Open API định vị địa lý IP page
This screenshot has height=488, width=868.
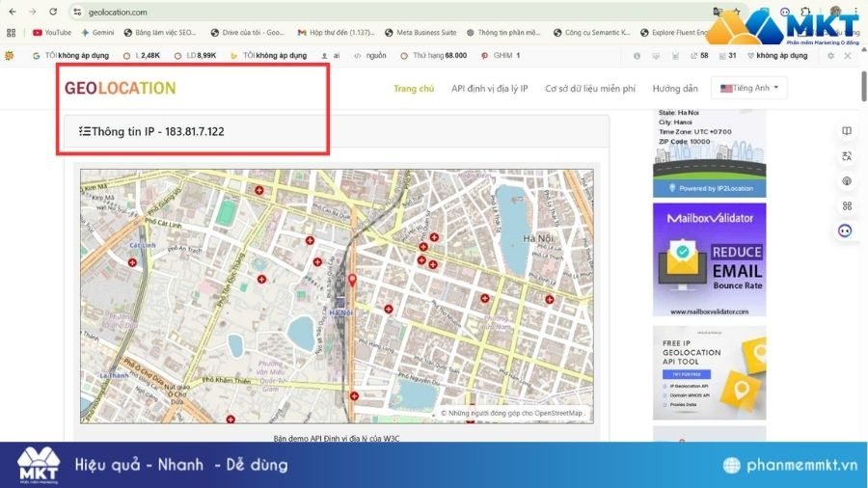tap(489, 89)
